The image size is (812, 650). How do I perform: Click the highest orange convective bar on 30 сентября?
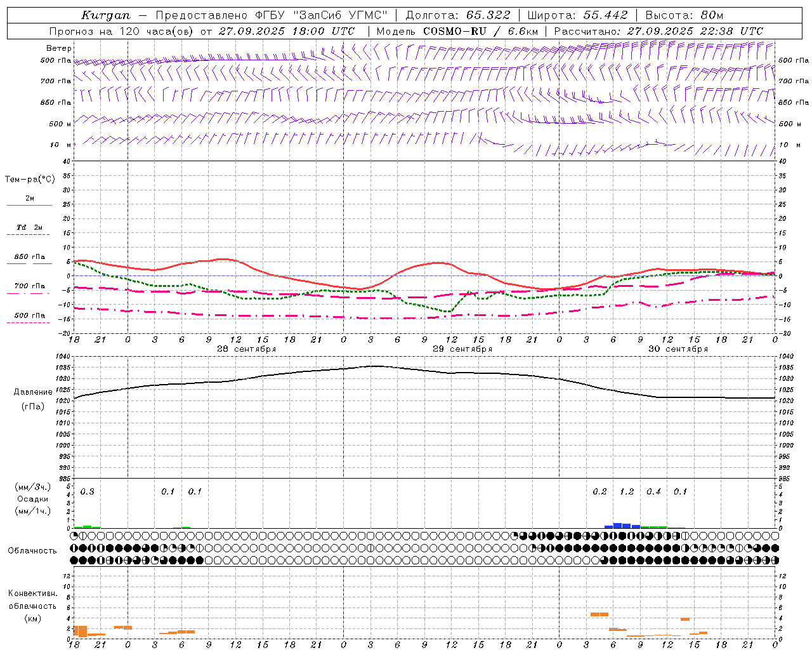point(599,614)
